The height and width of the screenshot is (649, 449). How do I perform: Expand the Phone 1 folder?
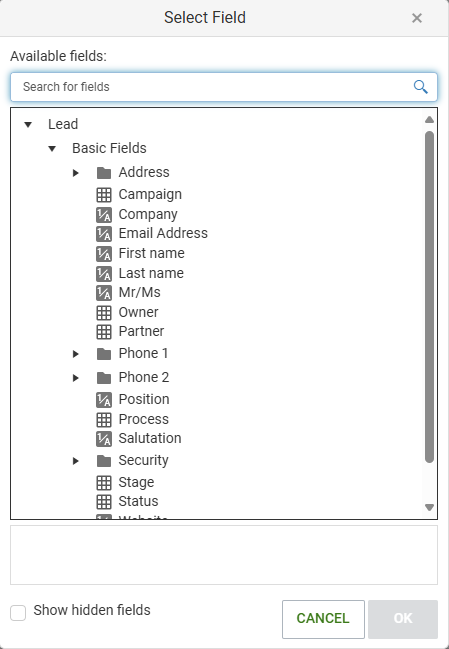(76, 354)
